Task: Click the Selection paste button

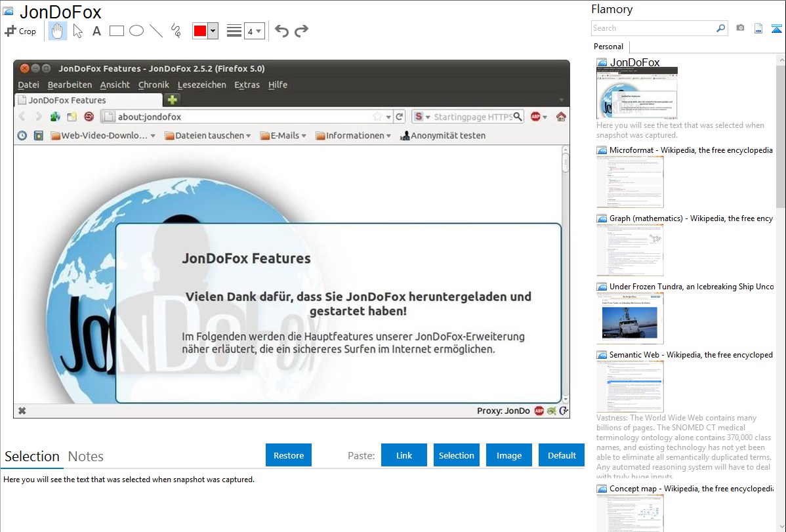Action: 457,455
